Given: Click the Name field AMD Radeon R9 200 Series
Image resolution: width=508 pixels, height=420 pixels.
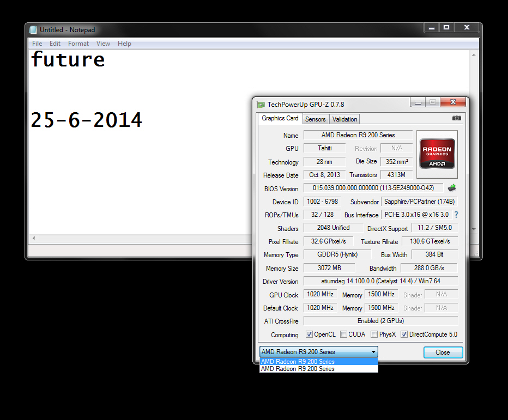Looking at the screenshot, I should click(358, 135).
